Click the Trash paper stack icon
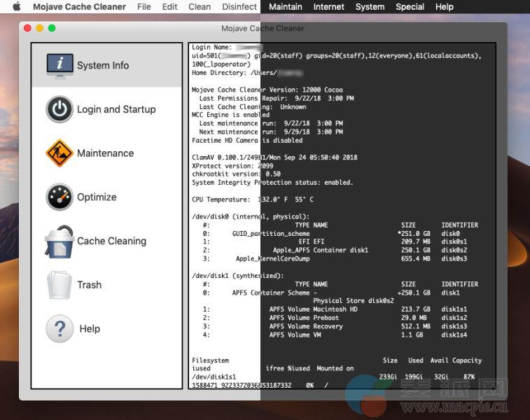The width and height of the screenshot is (530, 420). tap(60, 285)
